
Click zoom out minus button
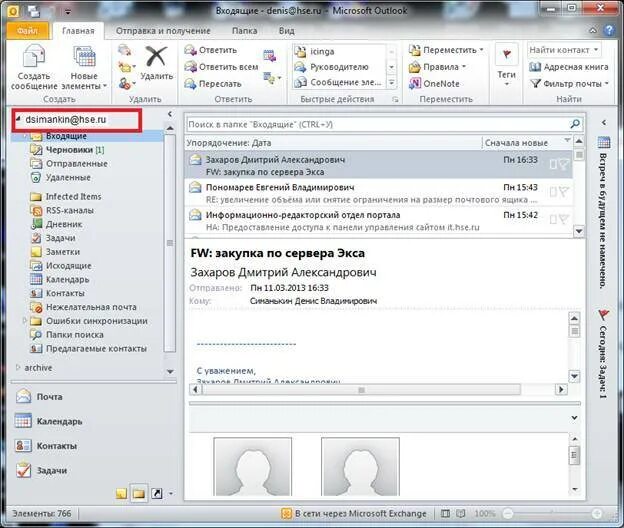tap(508, 514)
